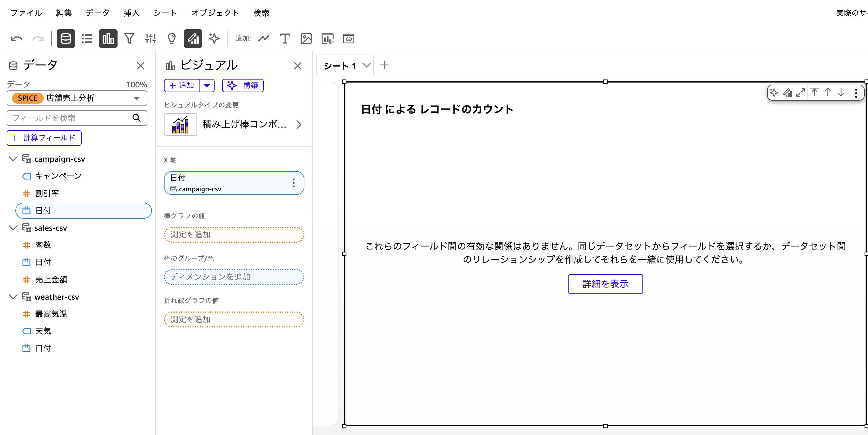
Task: Click the 棒グラフの値 measure well
Action: [234, 235]
